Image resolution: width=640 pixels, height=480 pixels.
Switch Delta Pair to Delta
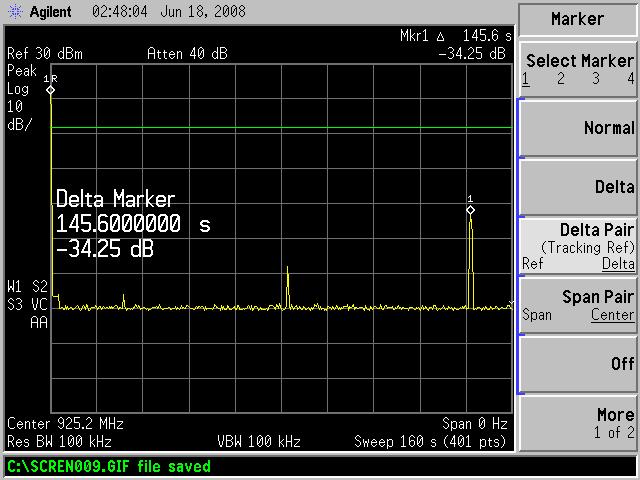click(x=617, y=264)
